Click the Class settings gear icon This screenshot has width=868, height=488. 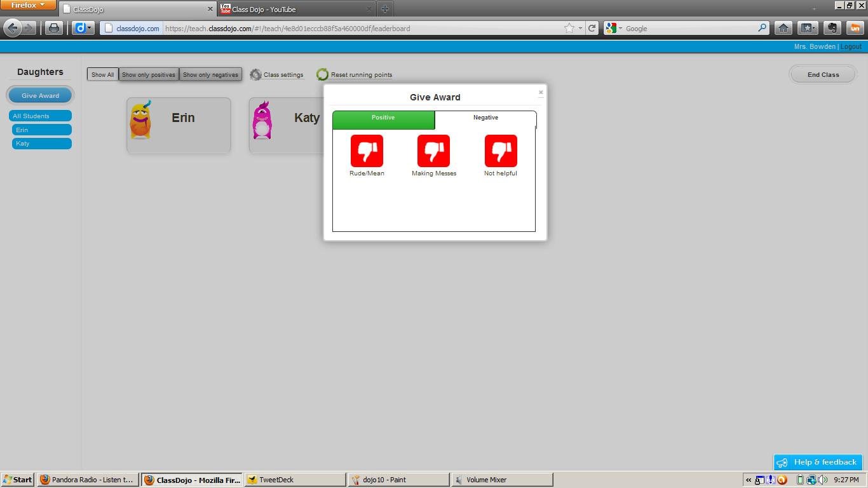click(255, 74)
